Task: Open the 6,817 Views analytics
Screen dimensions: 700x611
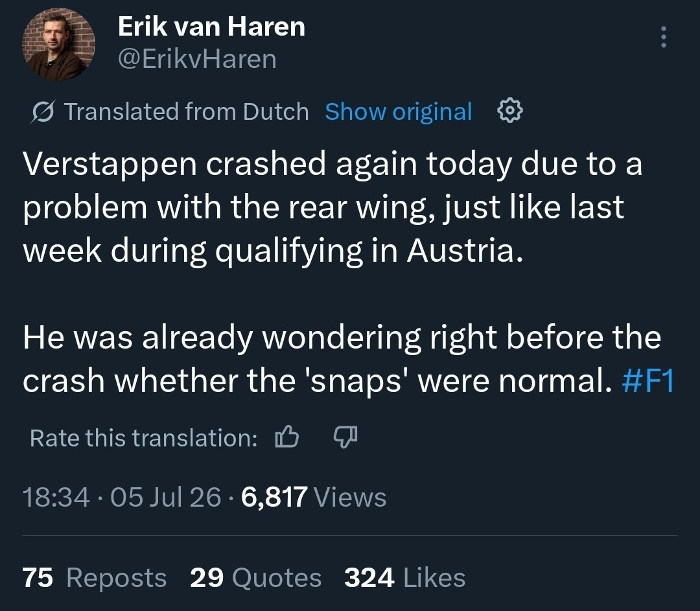Action: pos(314,497)
